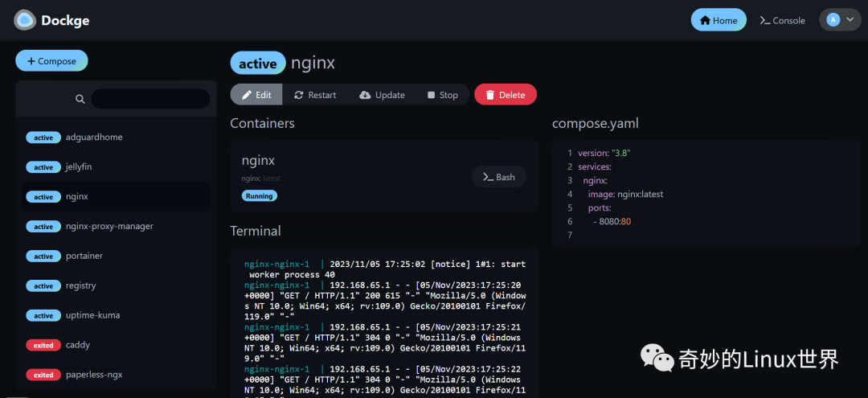Click the terminal icon beside Console
868x398 pixels.
pos(765,20)
